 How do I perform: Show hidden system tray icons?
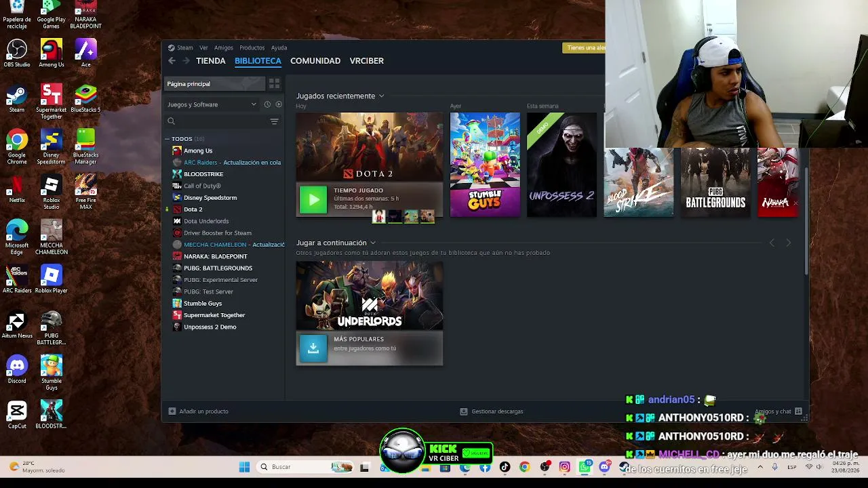click(x=760, y=467)
